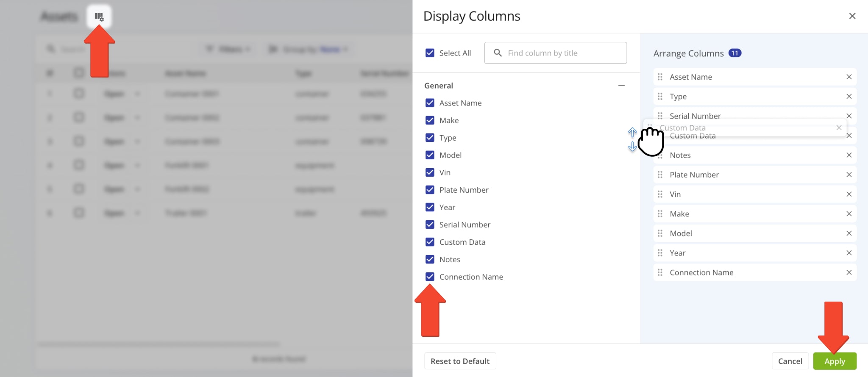This screenshot has height=377, width=868.
Task: Uncheck the Connection Name checkbox
Action: pyautogui.click(x=430, y=277)
